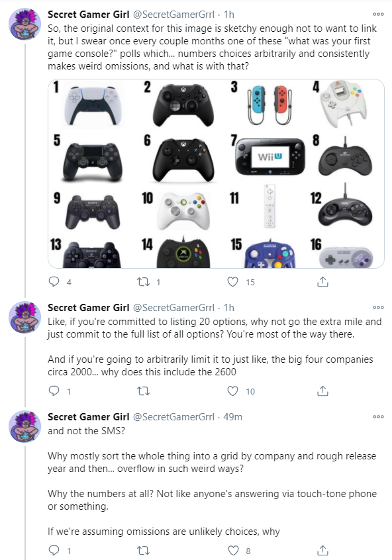The height and width of the screenshot is (560, 392).
Task: Reply to the second tweet
Action: pos(54,391)
